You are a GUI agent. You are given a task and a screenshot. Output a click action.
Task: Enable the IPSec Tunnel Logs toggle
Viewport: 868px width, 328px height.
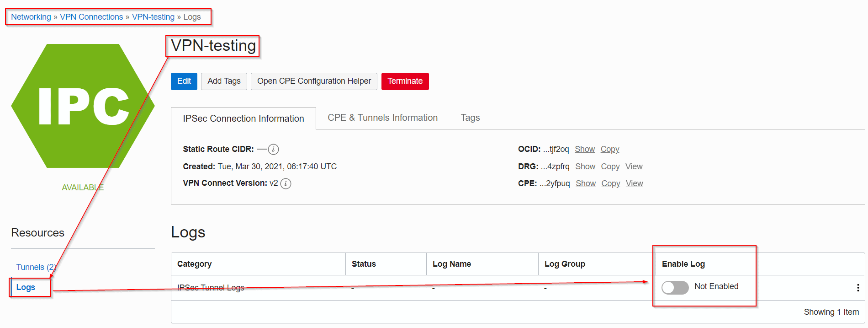tap(675, 287)
